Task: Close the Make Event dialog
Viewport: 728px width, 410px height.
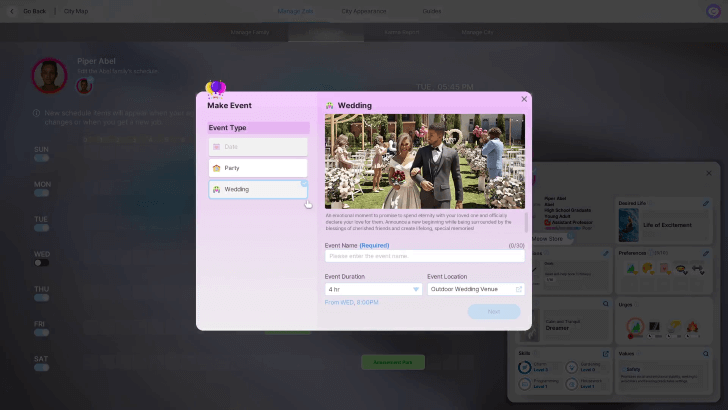Action: [x=524, y=99]
